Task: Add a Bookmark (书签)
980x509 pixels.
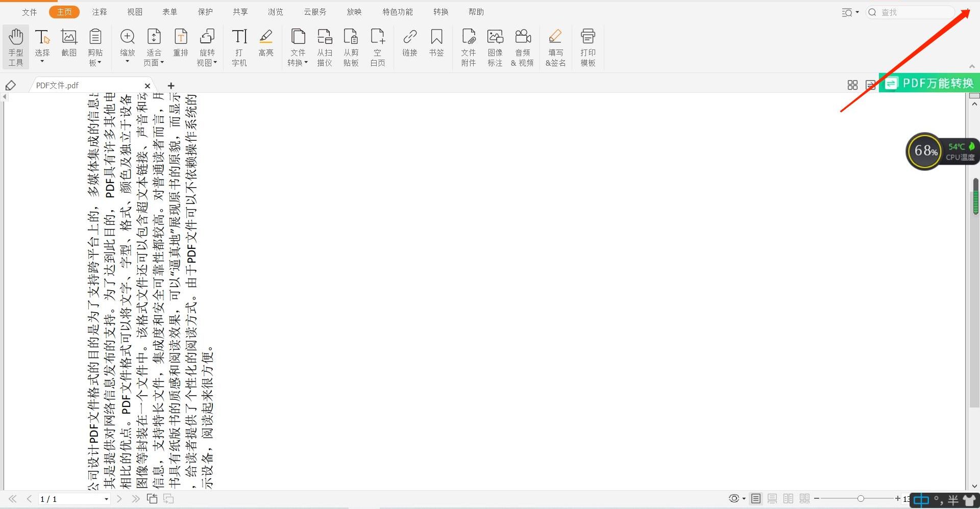Action: coord(436,43)
